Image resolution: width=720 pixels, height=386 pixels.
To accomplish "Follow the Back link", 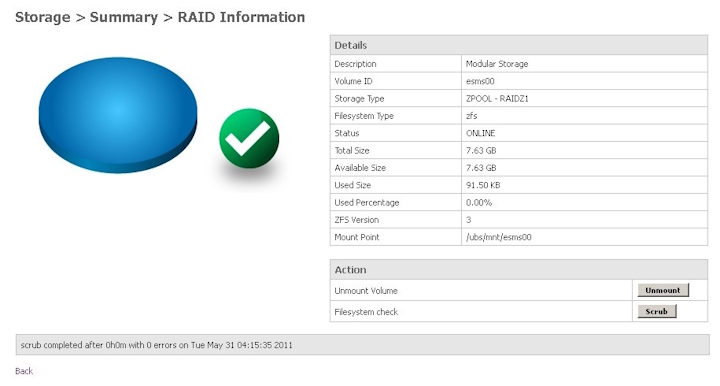I will click(x=24, y=371).
